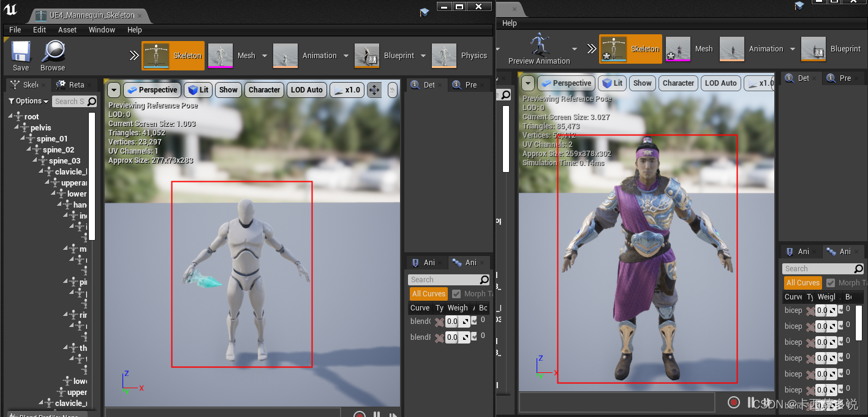Click the graduation cap tutorial icon in left window
868x417 pixels.
pos(425,12)
